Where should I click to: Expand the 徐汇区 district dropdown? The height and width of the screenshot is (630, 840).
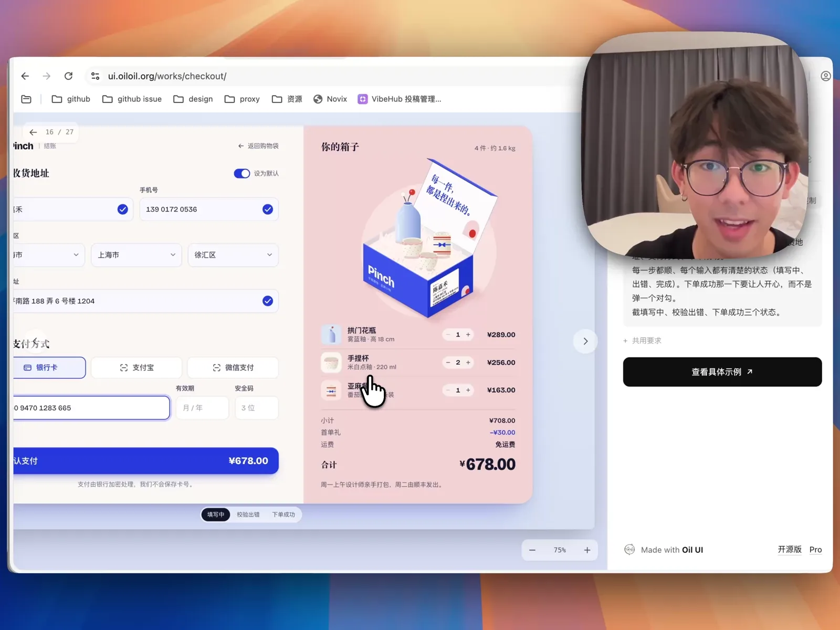pyautogui.click(x=233, y=255)
